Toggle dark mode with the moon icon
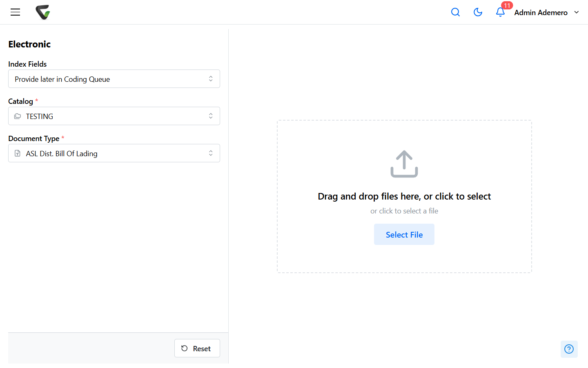 click(478, 12)
